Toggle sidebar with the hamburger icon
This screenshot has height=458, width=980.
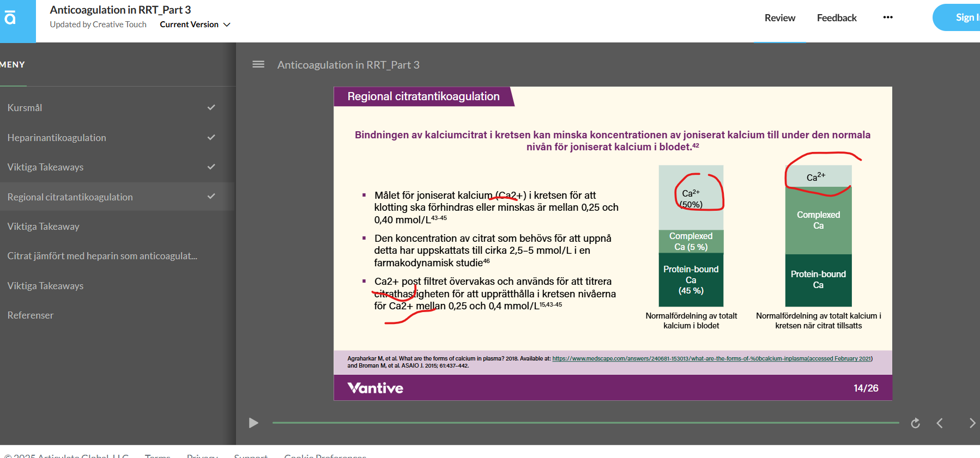coord(258,64)
